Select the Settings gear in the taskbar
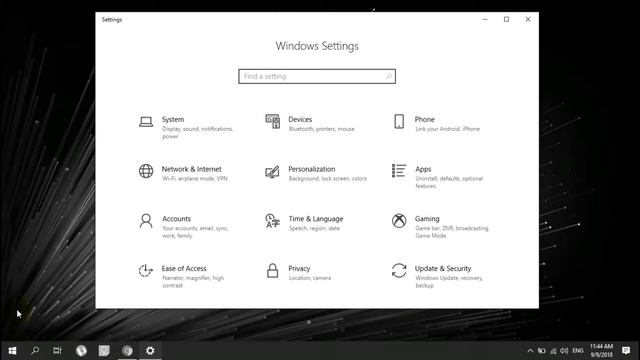The image size is (640, 360). tap(150, 351)
